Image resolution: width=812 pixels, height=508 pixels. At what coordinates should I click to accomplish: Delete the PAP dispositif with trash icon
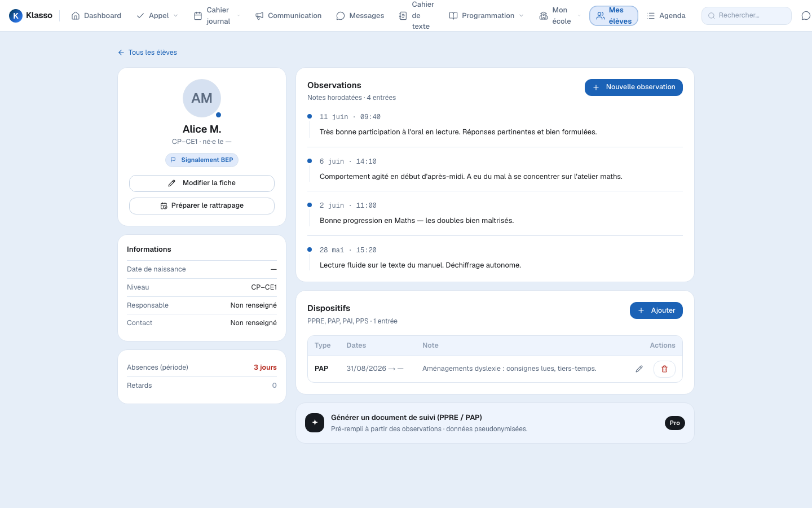664,369
